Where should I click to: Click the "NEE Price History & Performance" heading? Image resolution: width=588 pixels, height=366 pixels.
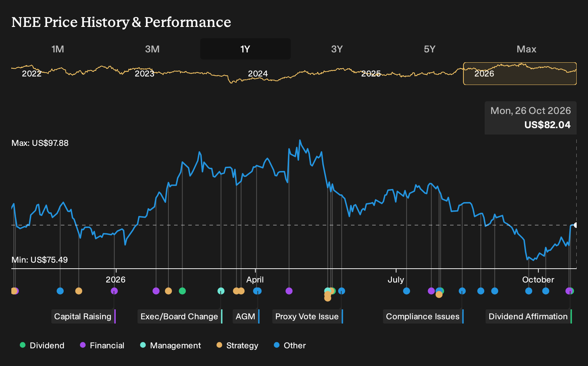tap(121, 22)
